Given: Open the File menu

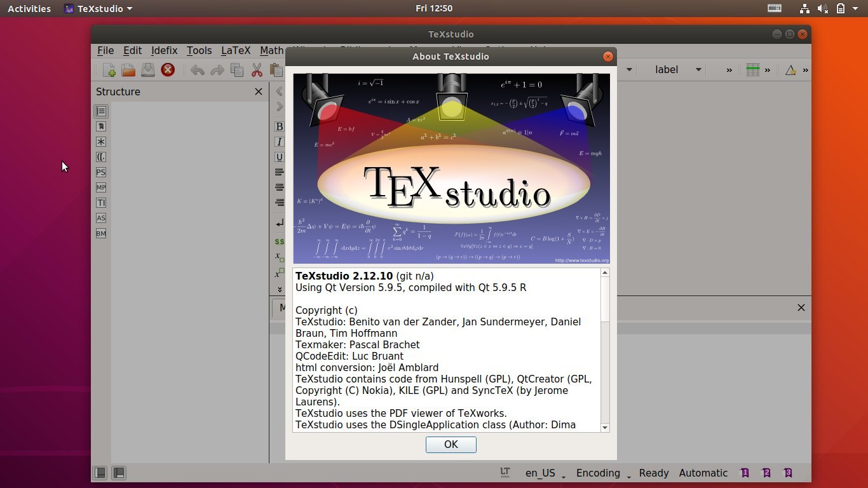Looking at the screenshot, I should click(x=105, y=50).
